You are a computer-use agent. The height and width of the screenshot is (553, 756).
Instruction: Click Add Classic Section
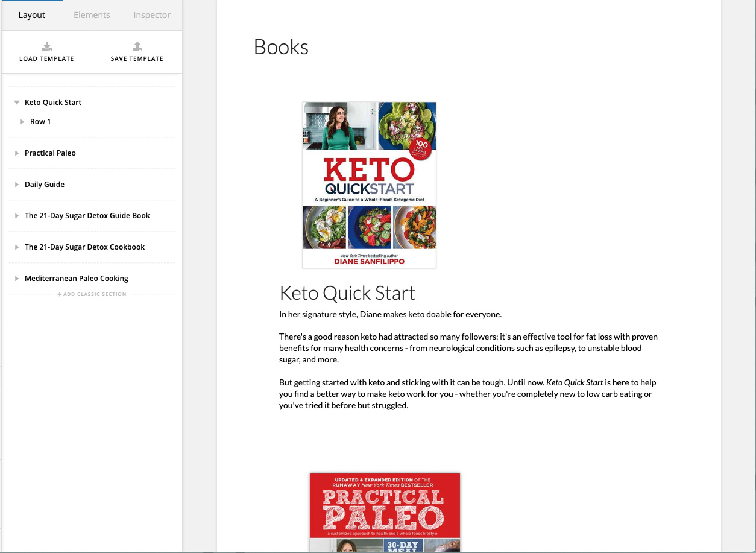pos(92,294)
